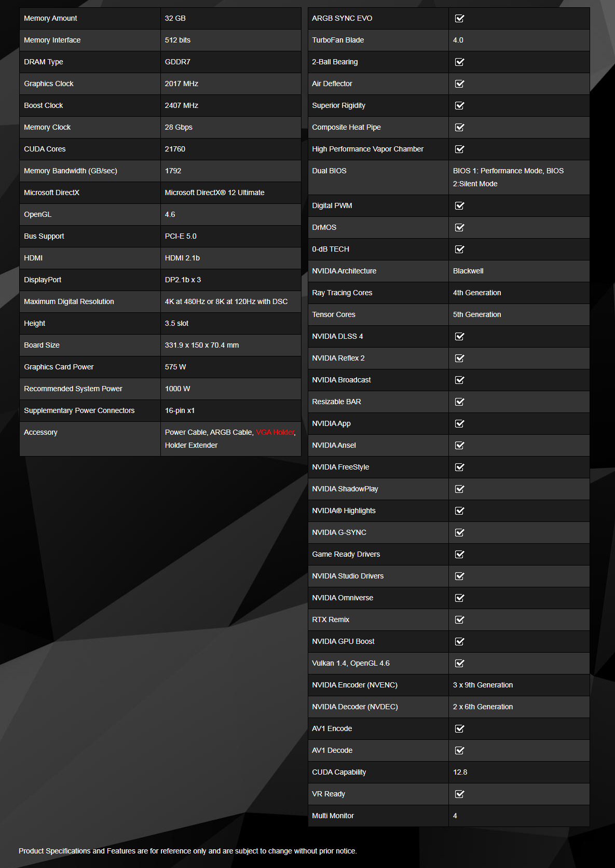Click the NVIDIA G-SYNC checkbox mark

(x=459, y=533)
